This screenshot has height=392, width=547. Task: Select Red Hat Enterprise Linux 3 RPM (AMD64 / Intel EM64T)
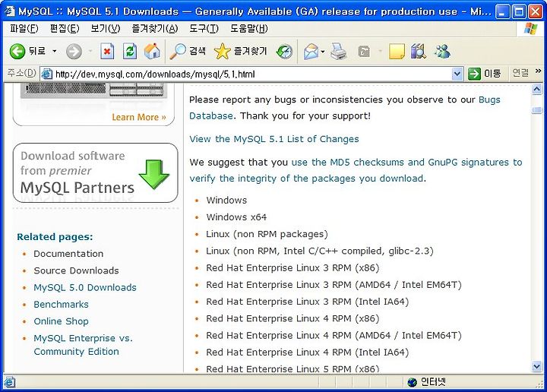[334, 285]
